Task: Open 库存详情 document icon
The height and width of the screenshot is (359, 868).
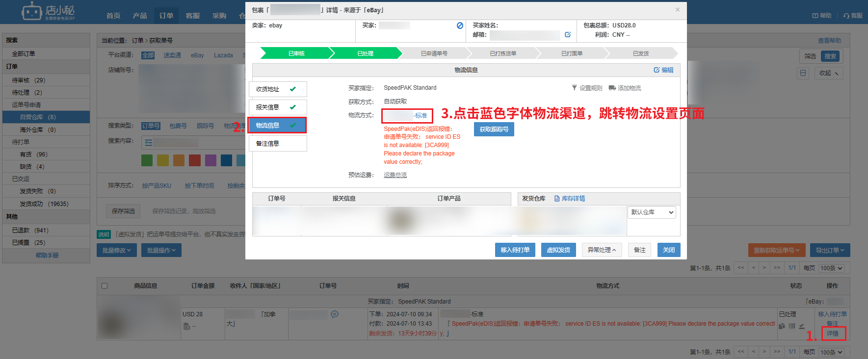Action: coord(557,199)
